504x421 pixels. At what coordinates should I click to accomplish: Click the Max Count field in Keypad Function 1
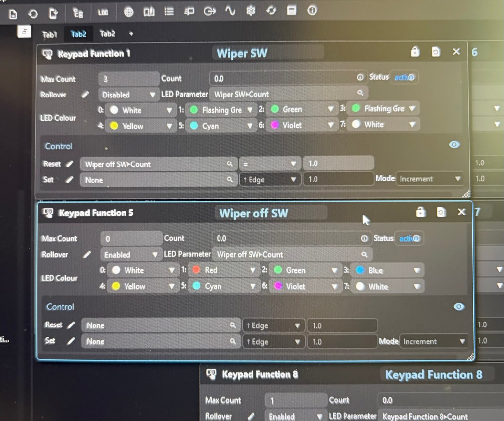[128, 79]
